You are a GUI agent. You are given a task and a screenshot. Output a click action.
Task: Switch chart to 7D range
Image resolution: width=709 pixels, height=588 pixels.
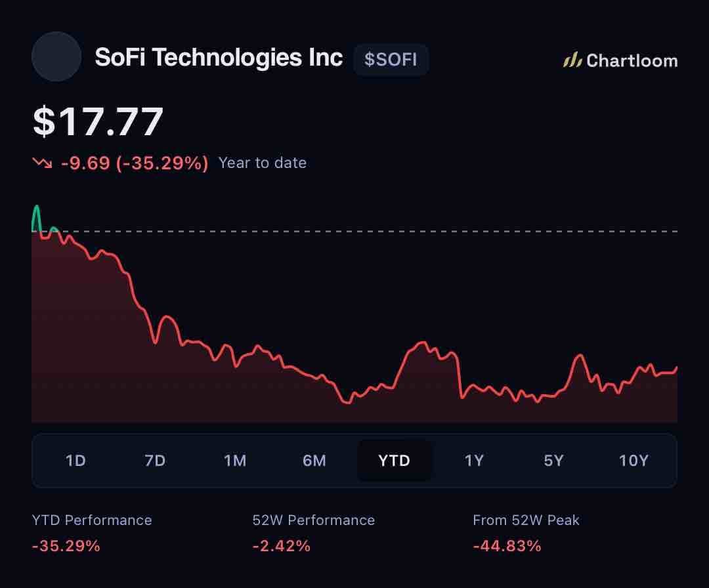155,461
